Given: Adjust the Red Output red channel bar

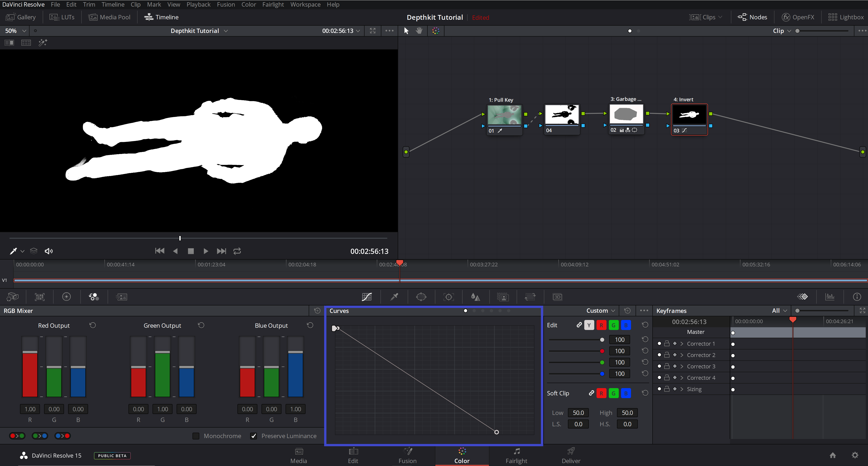Looking at the screenshot, I should [x=30, y=367].
